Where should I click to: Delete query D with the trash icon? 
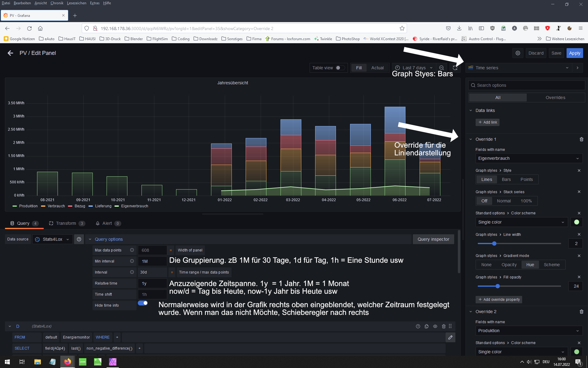click(x=443, y=326)
